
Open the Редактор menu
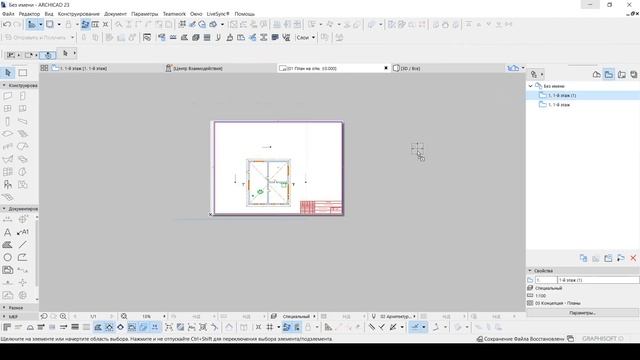click(x=29, y=14)
